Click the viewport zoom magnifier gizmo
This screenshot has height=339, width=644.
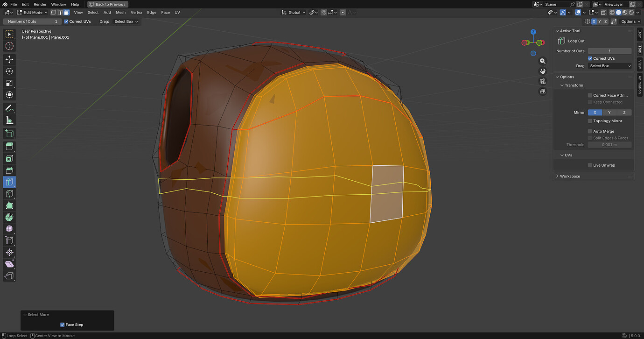(x=543, y=61)
